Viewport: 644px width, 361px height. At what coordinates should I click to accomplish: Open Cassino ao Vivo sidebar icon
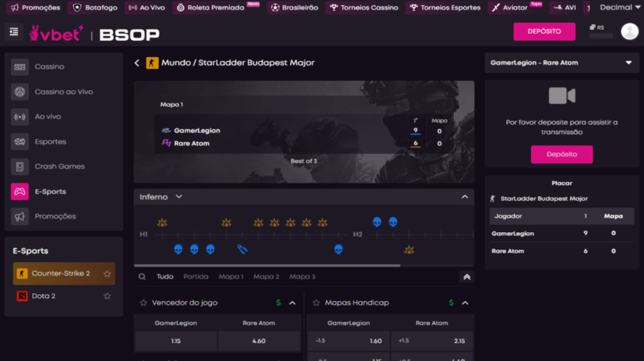[x=20, y=92]
